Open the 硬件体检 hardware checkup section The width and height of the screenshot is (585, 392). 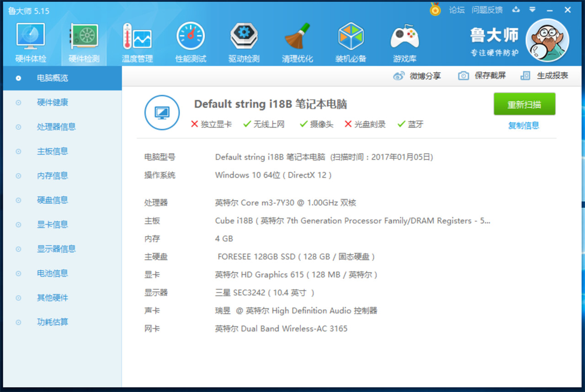point(31,43)
